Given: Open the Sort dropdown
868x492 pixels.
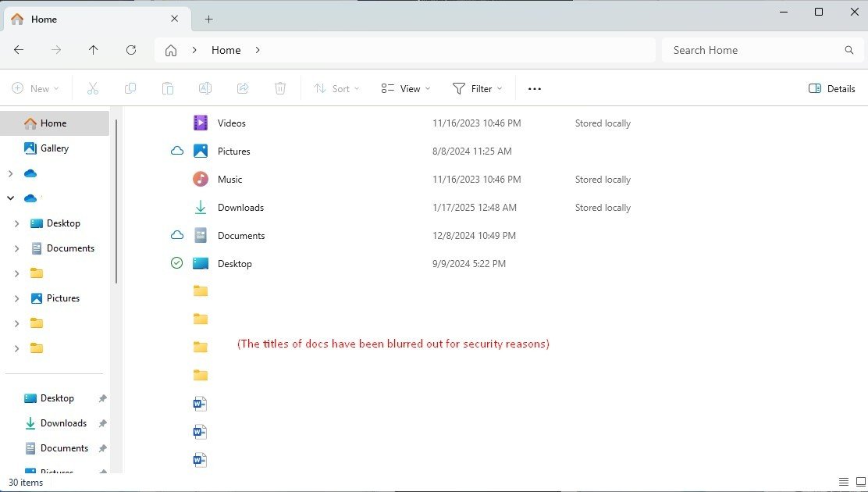Looking at the screenshot, I should coord(336,89).
